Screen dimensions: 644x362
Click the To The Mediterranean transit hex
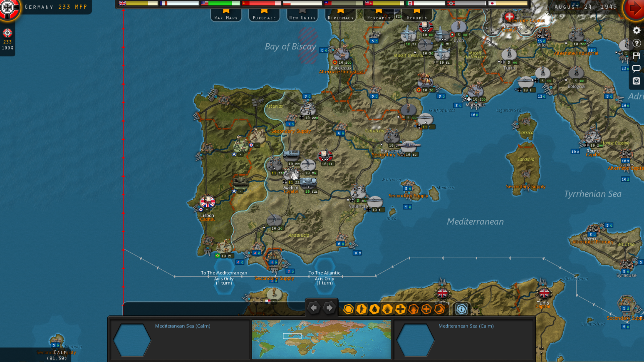224,276
